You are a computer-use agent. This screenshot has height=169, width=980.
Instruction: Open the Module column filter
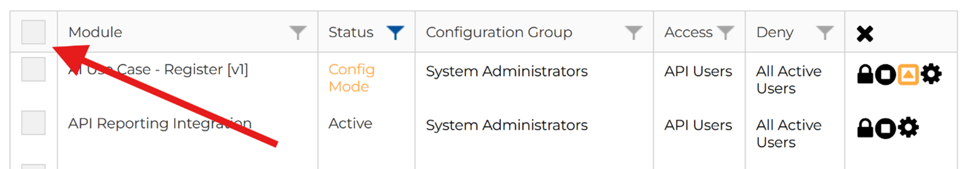pos(298,33)
